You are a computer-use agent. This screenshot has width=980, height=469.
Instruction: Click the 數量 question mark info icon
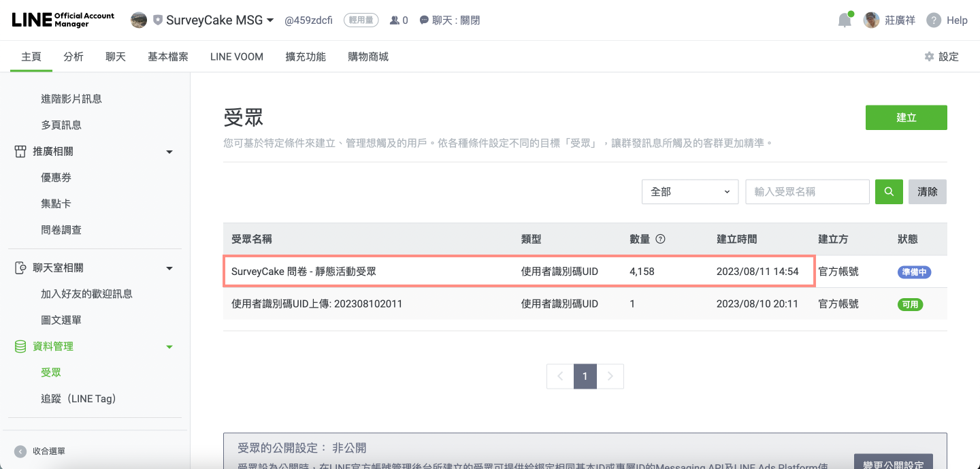(x=660, y=239)
